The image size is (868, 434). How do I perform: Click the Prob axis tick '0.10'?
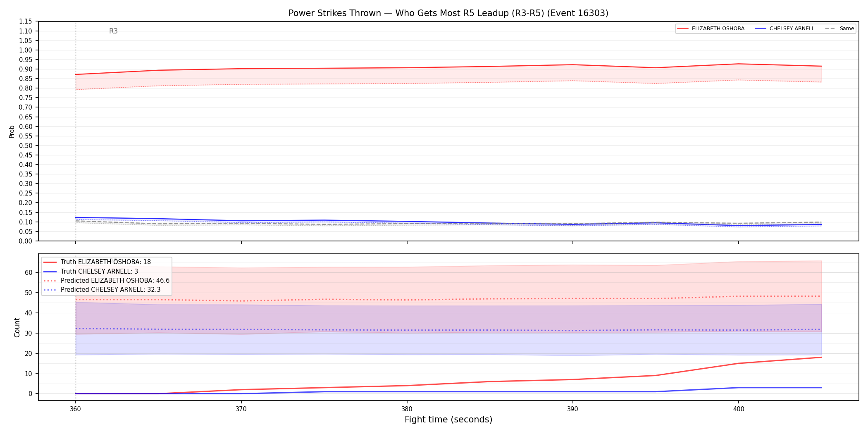pyautogui.click(x=26, y=222)
